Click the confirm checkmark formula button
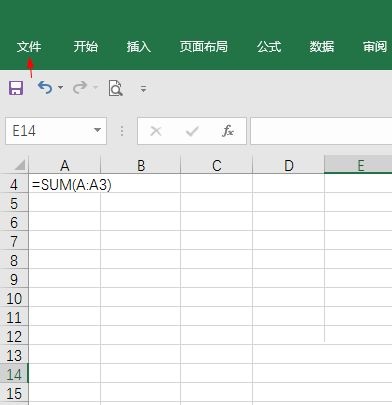Image resolution: width=392 pixels, height=405 pixels. [x=192, y=131]
